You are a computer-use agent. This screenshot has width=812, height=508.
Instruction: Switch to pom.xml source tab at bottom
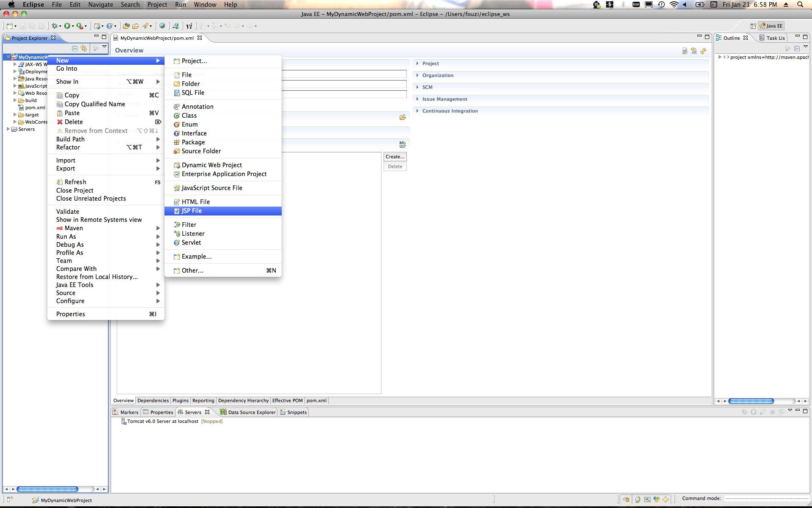point(316,400)
